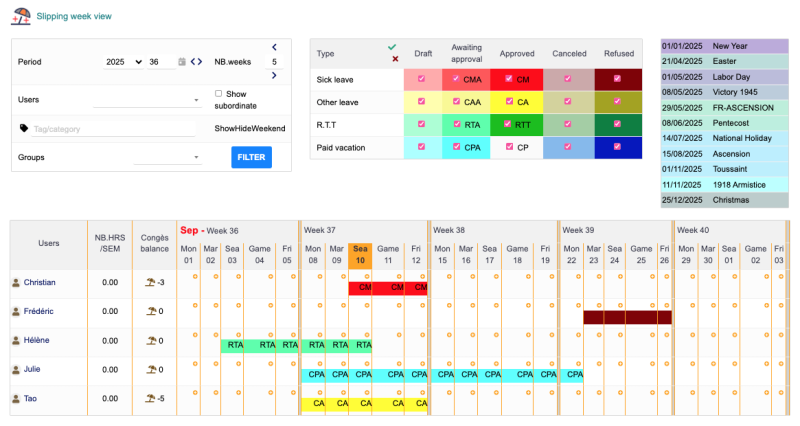The width and height of the screenshot is (800, 426).
Task: Expand the Groups dropdown
Action: point(168,157)
